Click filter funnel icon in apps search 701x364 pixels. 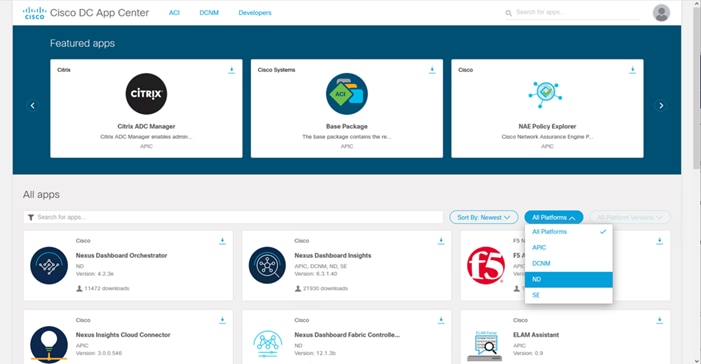tap(31, 217)
